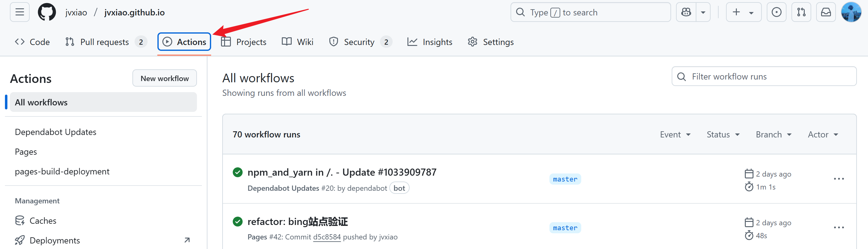The width and height of the screenshot is (868, 249).
Task: Open commit d5c8584 link
Action: [x=327, y=237]
